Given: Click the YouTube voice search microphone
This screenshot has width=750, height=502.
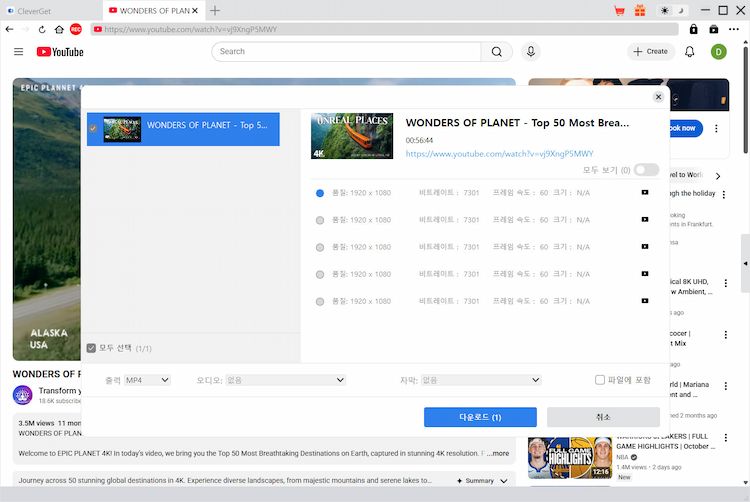Looking at the screenshot, I should click(x=531, y=51).
